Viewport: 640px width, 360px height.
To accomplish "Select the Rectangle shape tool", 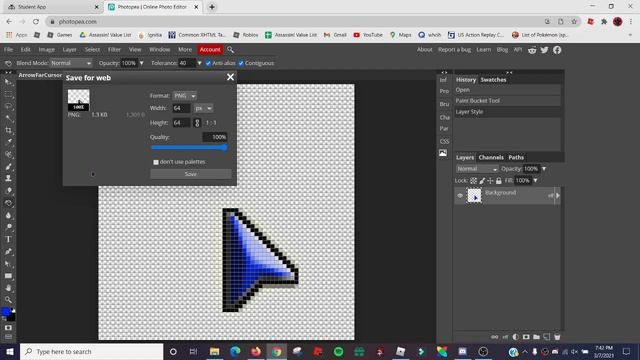I will (x=8, y=276).
